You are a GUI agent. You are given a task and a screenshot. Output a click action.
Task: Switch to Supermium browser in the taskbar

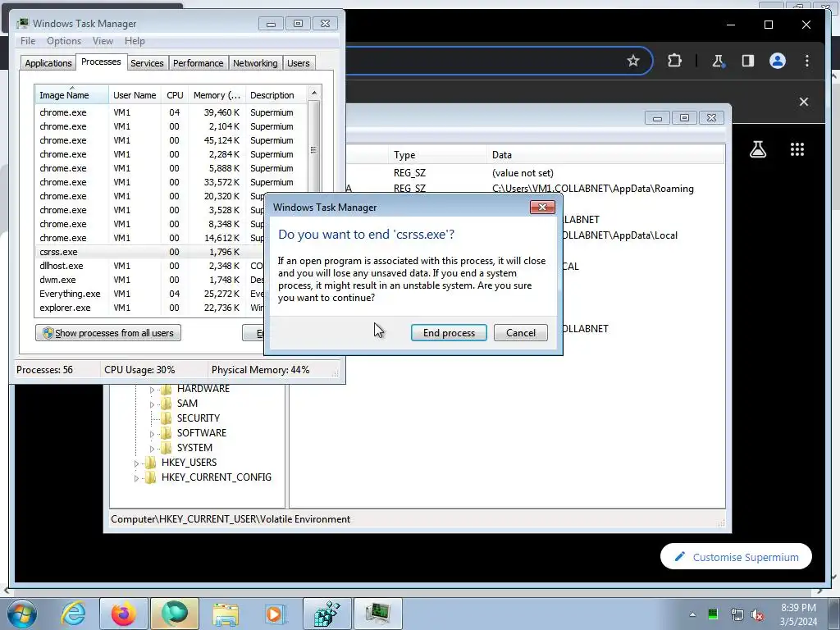point(174,614)
